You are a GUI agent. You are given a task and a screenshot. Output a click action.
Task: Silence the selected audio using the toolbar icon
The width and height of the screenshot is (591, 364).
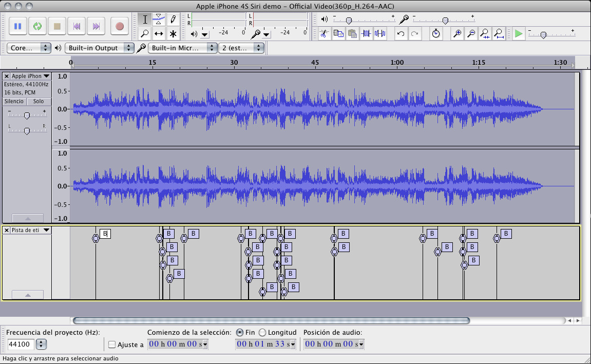pyautogui.click(x=380, y=33)
